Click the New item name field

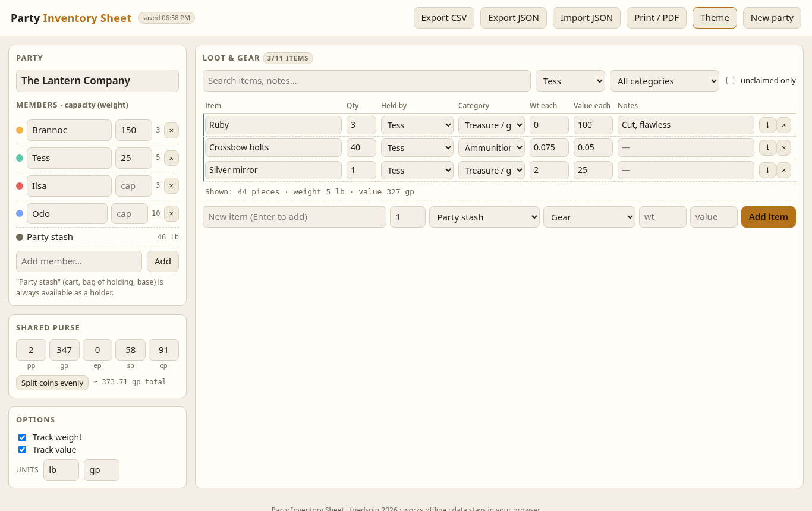coord(294,217)
